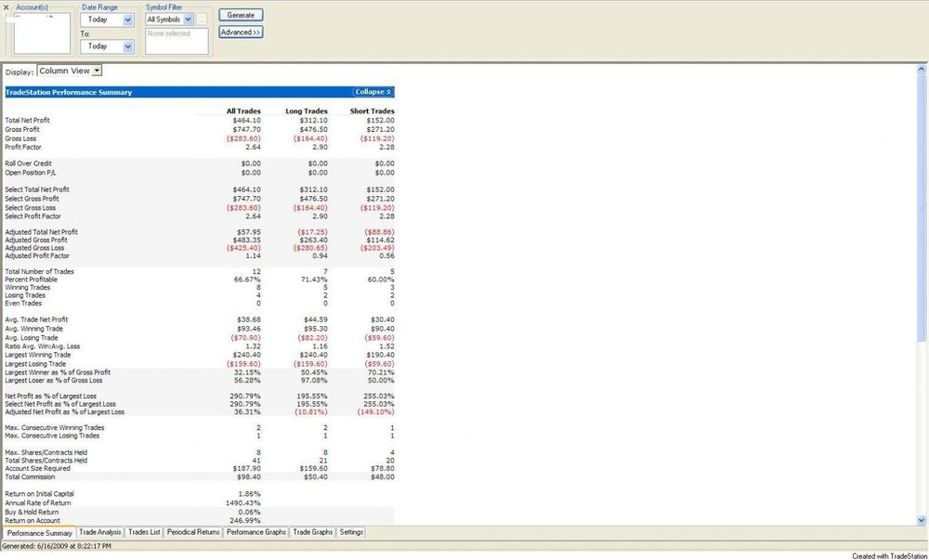Click the 'Total Number of Trades' label

40,272
